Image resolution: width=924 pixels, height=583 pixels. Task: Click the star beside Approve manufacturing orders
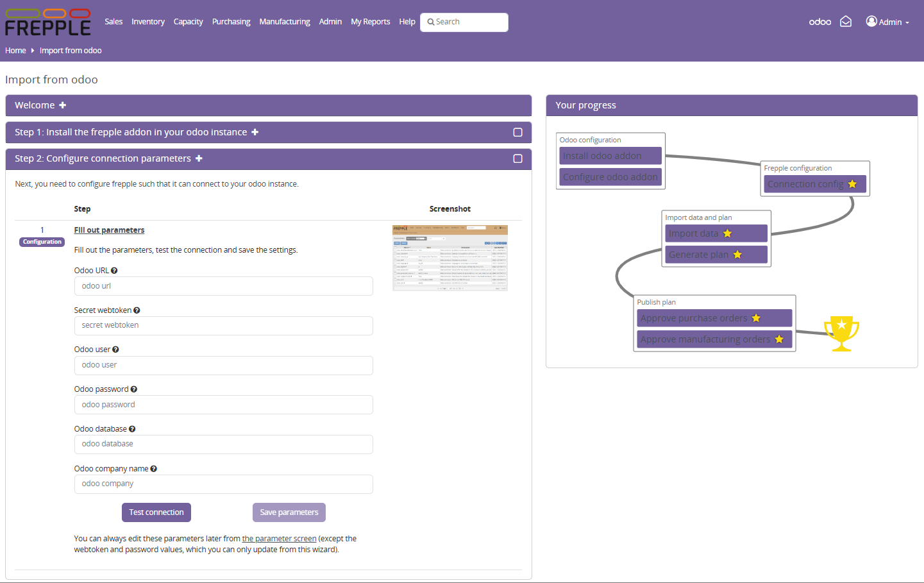[779, 339]
